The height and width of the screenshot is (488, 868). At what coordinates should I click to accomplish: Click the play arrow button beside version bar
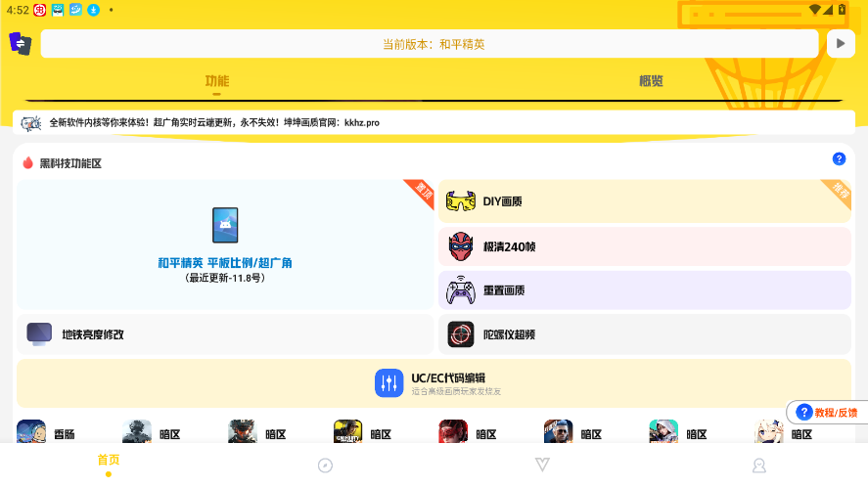(841, 44)
